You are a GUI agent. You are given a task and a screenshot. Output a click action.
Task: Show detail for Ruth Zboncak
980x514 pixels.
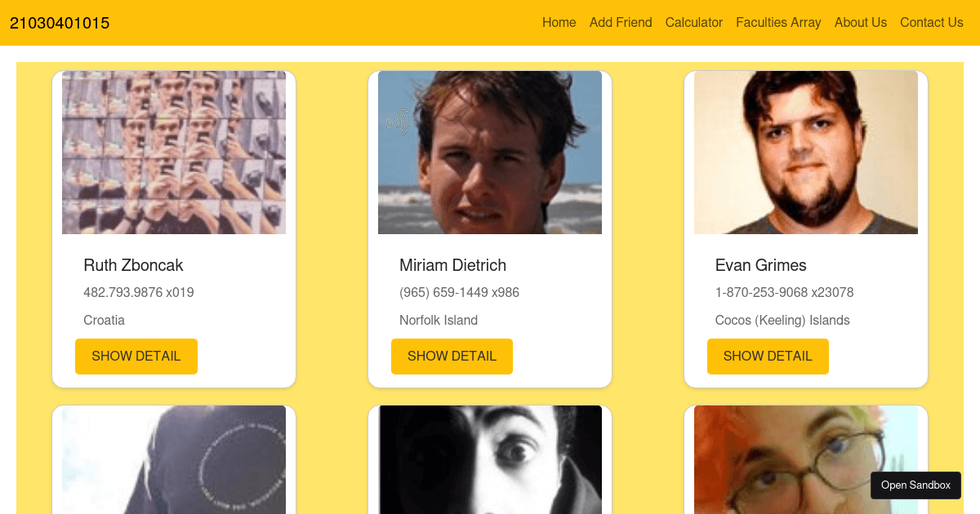coord(136,357)
